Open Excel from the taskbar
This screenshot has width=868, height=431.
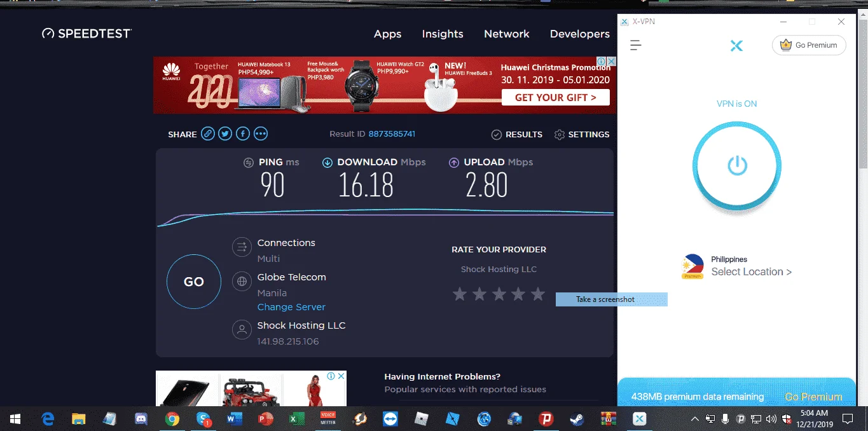(x=296, y=419)
